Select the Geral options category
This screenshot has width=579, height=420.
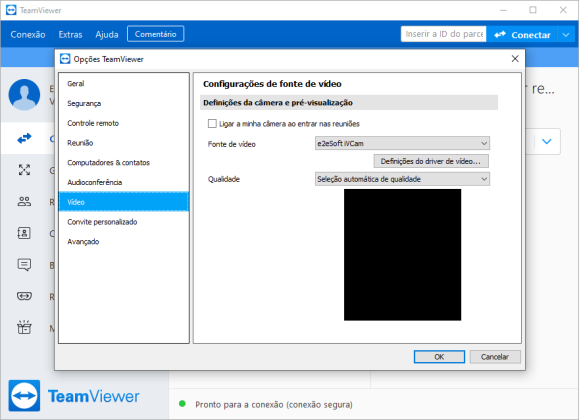coord(124,83)
